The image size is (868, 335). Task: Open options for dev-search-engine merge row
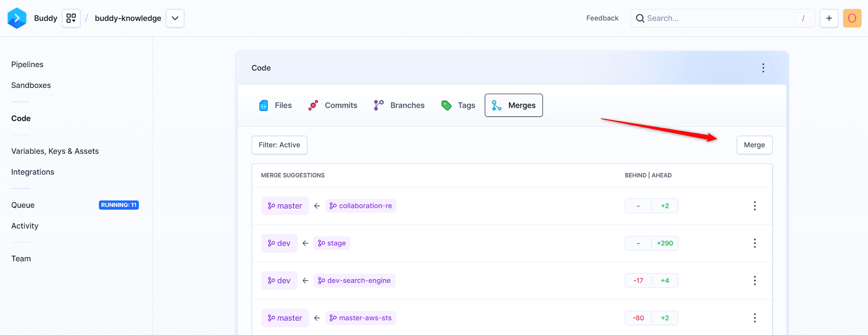[755, 281]
